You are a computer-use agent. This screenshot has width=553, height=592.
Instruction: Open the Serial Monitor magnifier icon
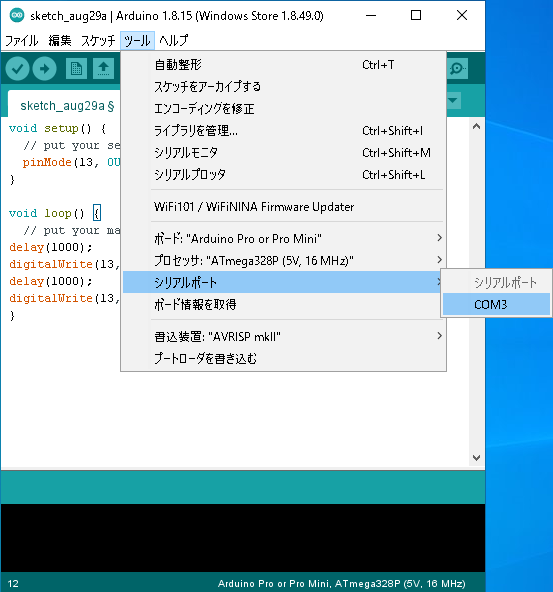pyautogui.click(x=457, y=69)
